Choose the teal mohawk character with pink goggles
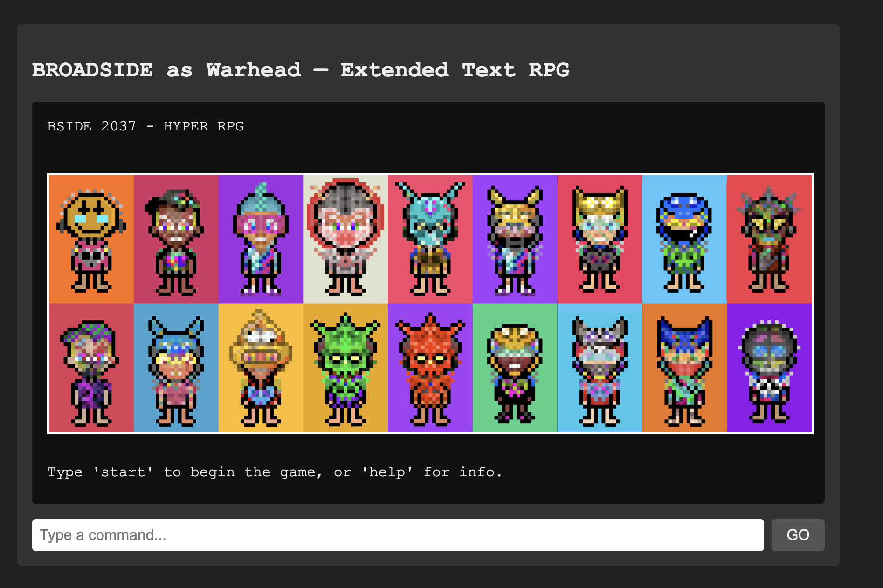Screen dimensions: 883x588 pos(261,239)
